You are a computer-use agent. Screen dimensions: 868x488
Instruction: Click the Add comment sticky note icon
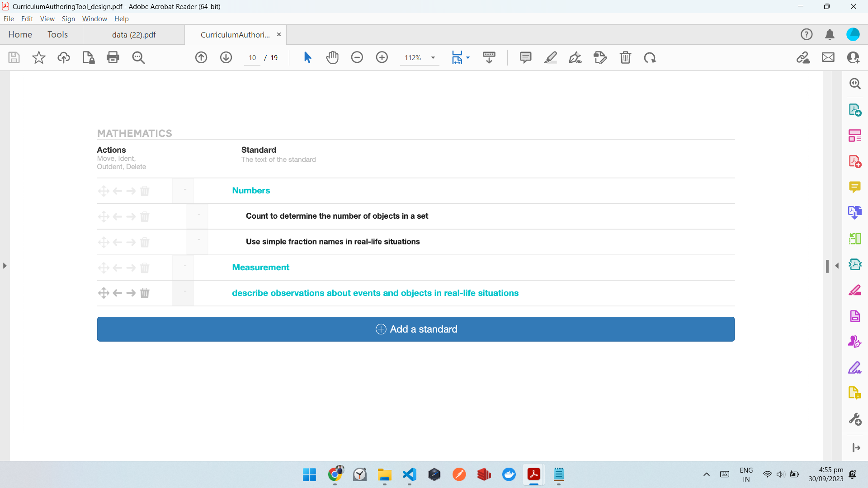pos(525,57)
